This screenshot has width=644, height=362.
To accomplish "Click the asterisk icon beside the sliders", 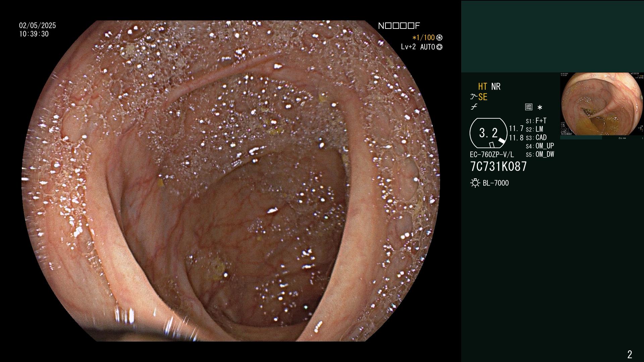I will [x=540, y=108].
